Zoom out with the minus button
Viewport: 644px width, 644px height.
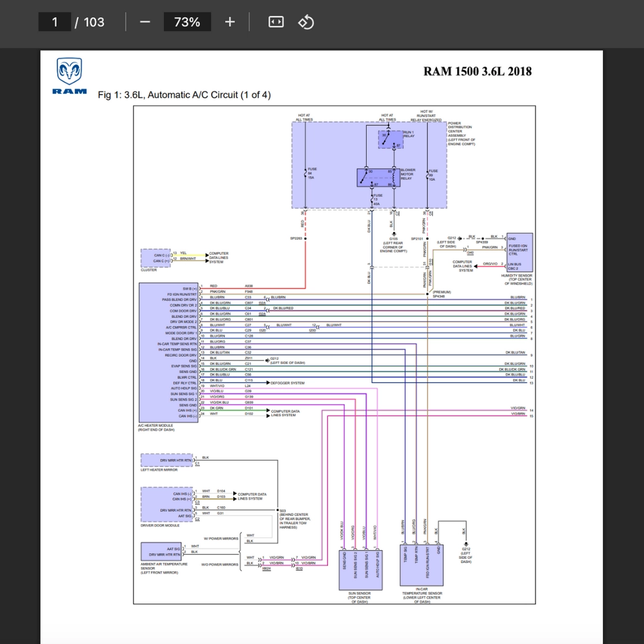point(144,22)
